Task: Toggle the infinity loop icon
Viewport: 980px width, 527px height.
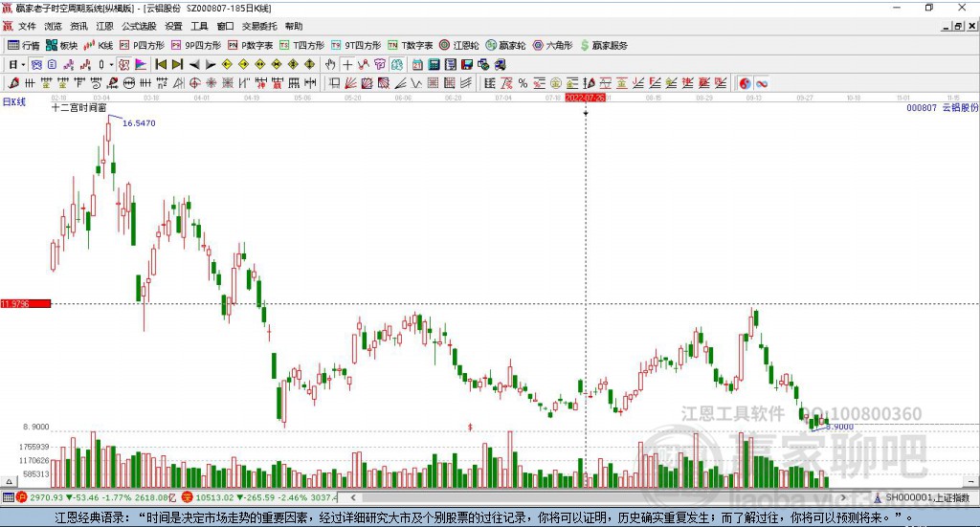Action: (761, 83)
